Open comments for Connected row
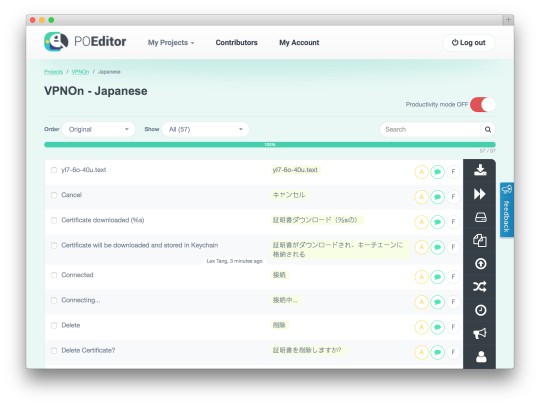 coord(437,277)
